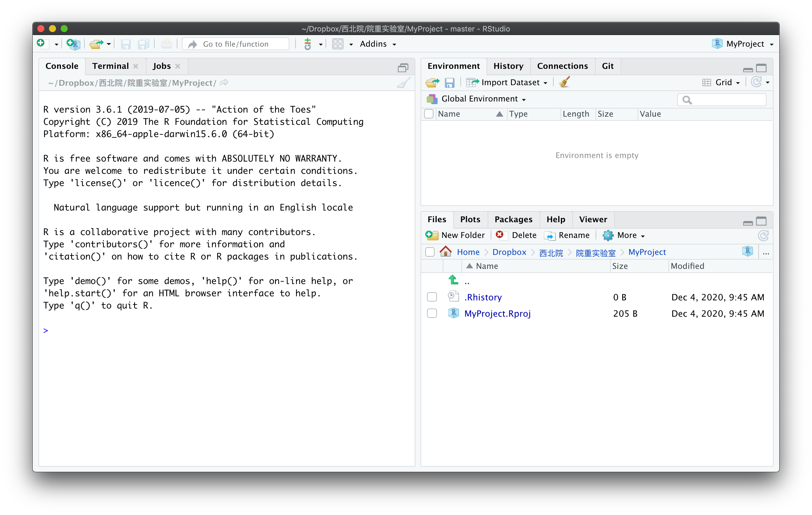Create a New Folder

(x=455, y=235)
